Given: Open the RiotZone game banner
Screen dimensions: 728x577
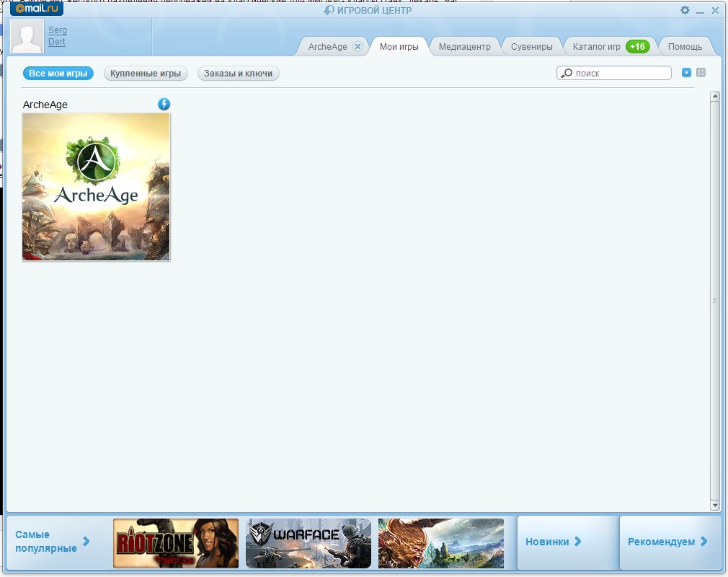Looking at the screenshot, I should (176, 543).
